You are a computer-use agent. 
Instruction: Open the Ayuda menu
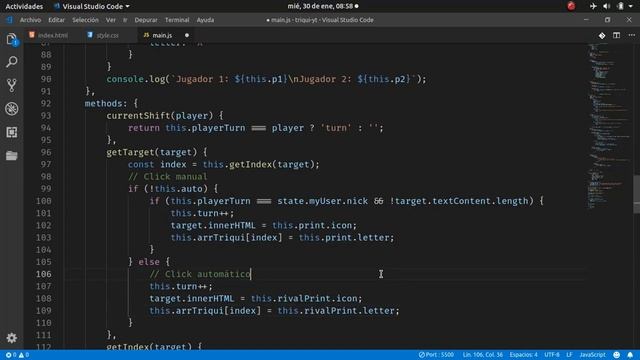(205, 20)
